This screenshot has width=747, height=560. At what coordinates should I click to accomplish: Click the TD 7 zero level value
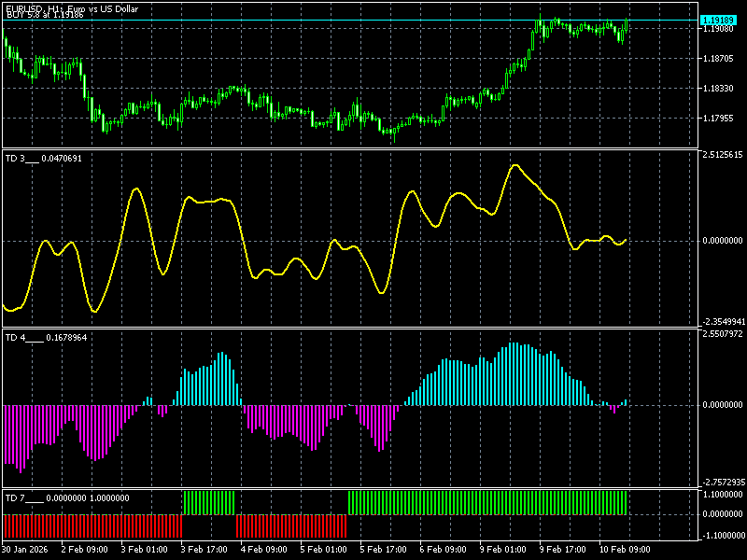click(723, 514)
